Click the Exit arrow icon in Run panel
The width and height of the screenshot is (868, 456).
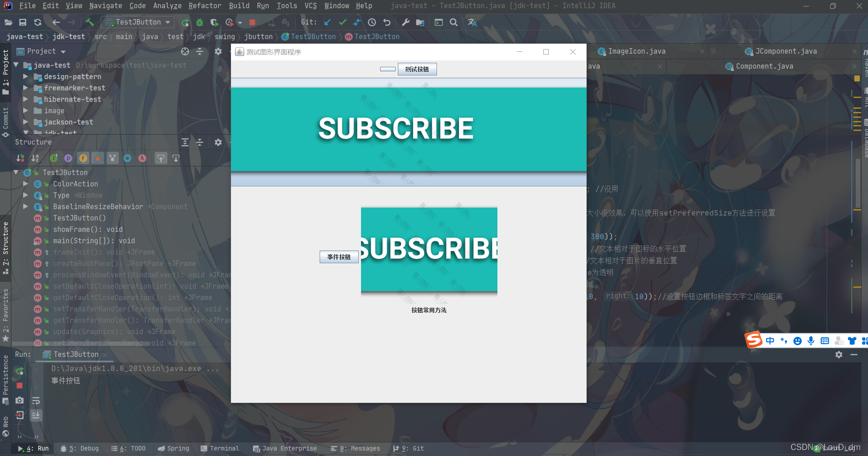pyautogui.click(x=20, y=415)
